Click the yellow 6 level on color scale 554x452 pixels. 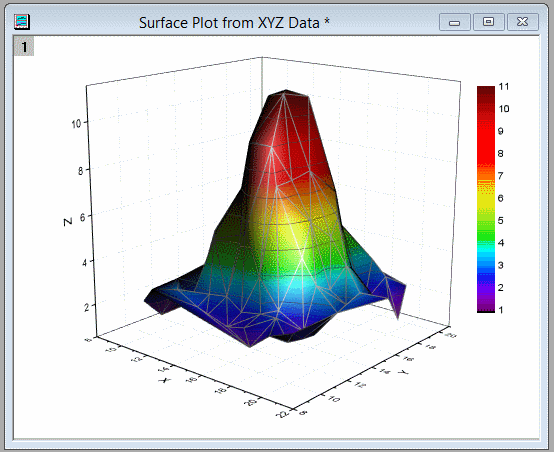(486, 198)
